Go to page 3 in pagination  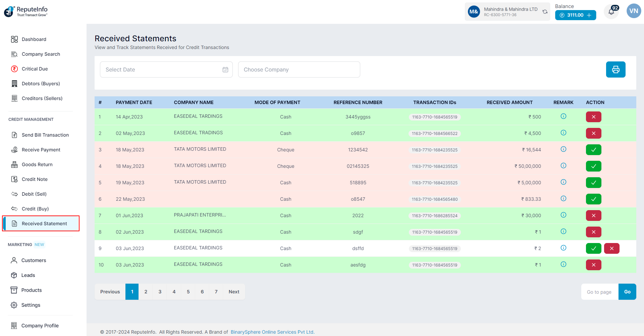(160, 292)
